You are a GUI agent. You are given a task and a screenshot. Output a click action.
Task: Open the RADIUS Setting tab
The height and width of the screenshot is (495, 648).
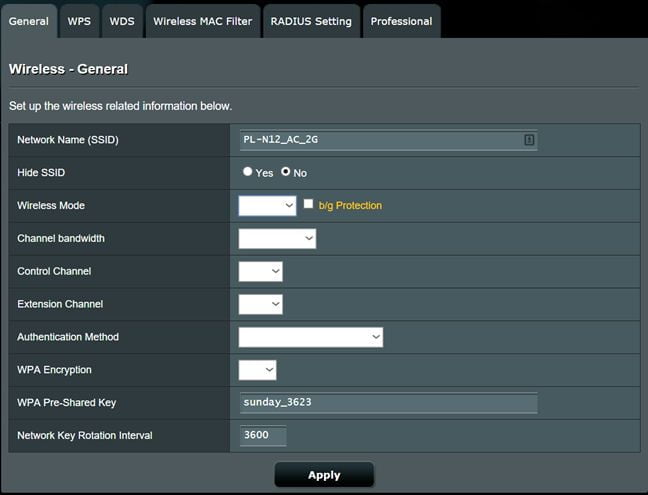pyautogui.click(x=311, y=21)
